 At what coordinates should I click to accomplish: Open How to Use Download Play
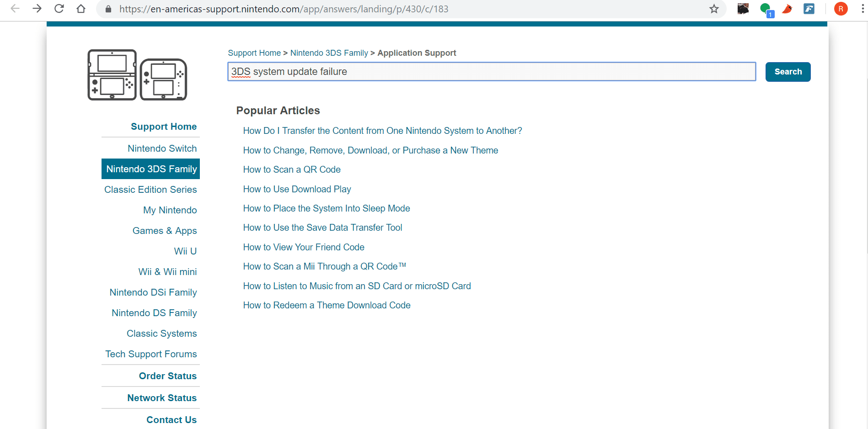(297, 189)
